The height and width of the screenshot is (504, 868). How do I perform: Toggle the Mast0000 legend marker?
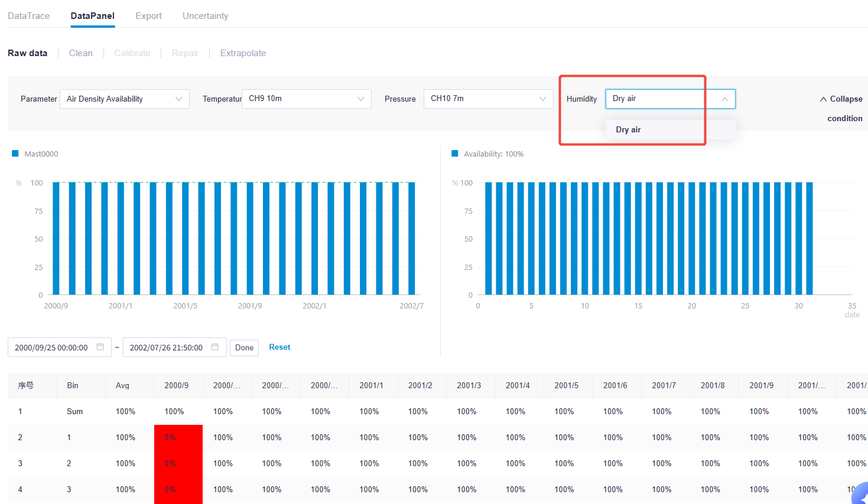pos(15,154)
